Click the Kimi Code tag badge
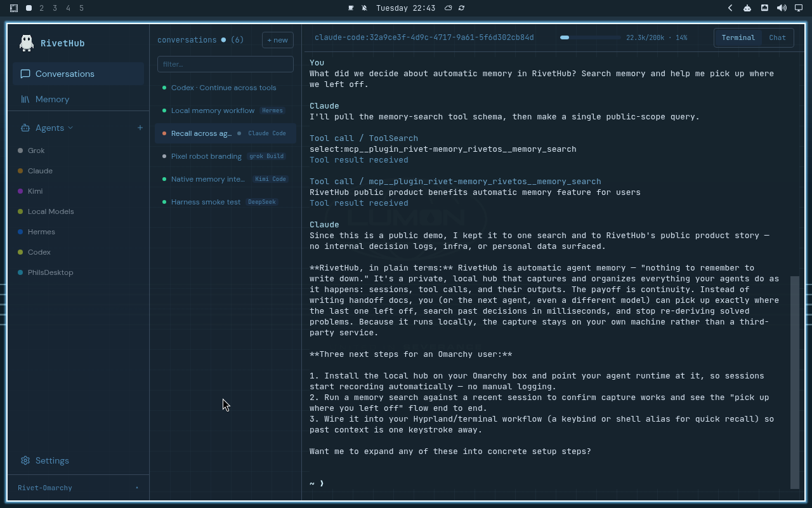 (x=270, y=179)
